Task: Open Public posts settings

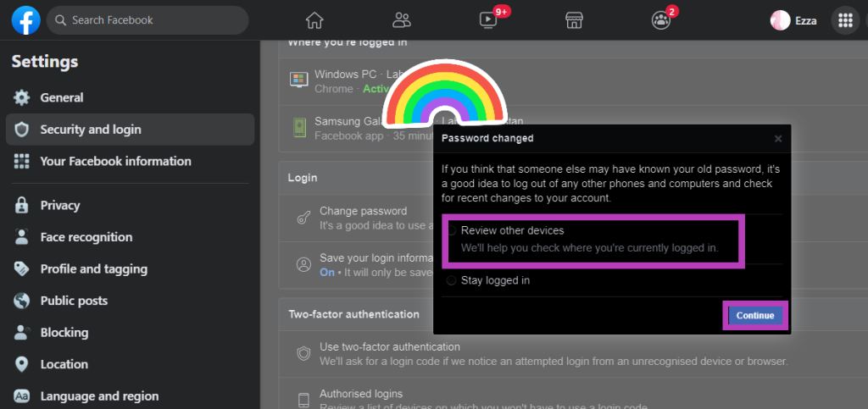Action: click(x=130, y=301)
